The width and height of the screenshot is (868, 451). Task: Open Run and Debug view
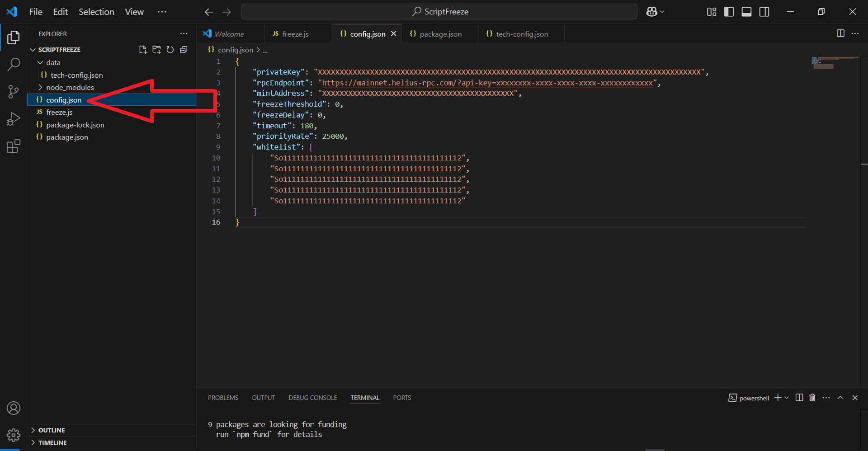point(14,119)
